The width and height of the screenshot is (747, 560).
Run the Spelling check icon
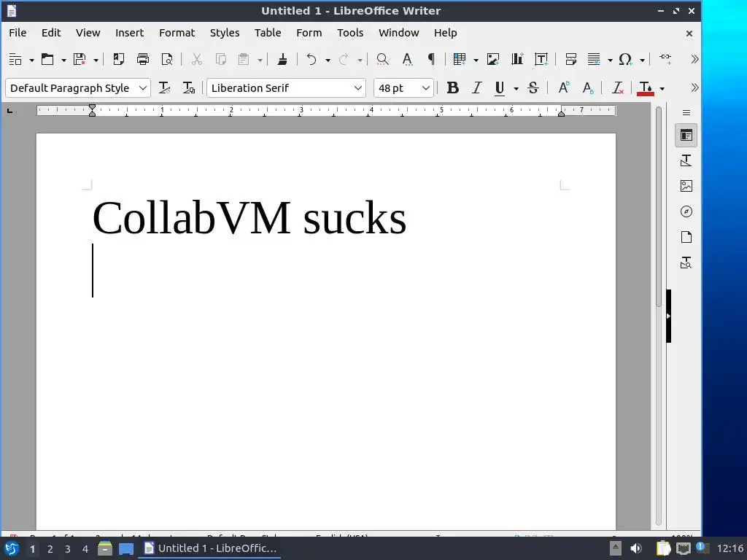(x=407, y=59)
